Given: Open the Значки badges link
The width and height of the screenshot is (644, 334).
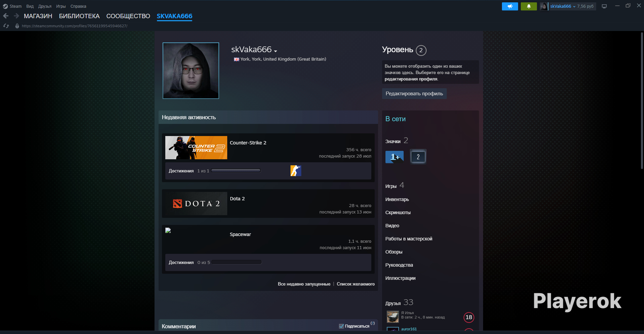Looking at the screenshot, I should 397,141.
